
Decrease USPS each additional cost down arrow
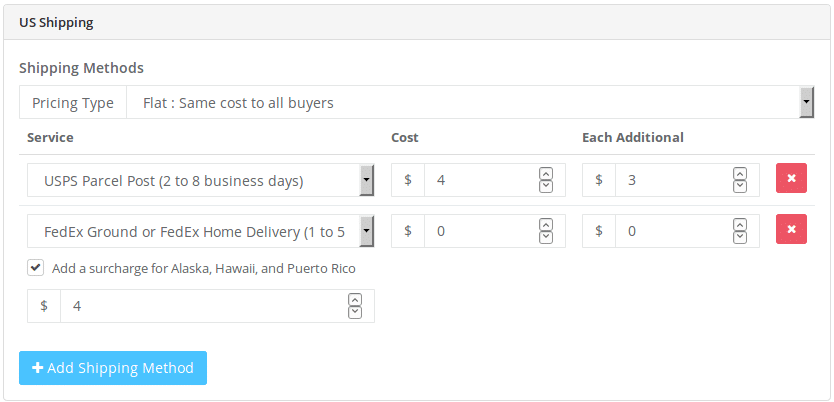click(x=739, y=186)
